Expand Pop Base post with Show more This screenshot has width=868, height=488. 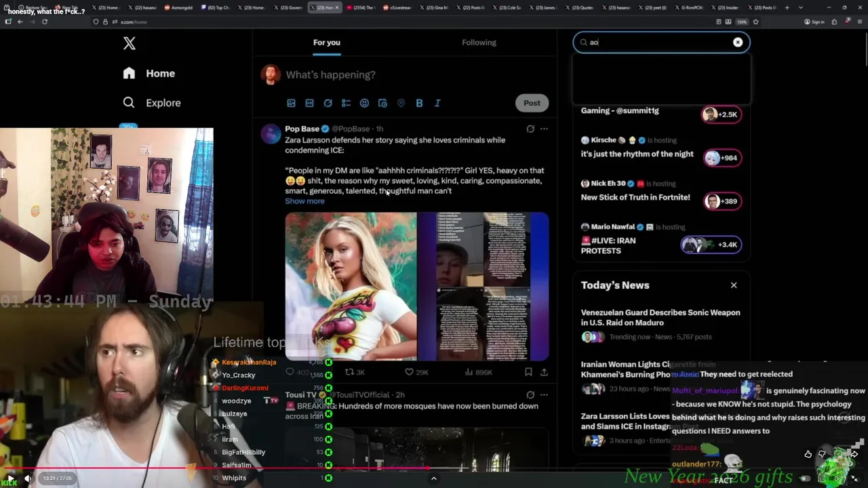[x=304, y=201]
